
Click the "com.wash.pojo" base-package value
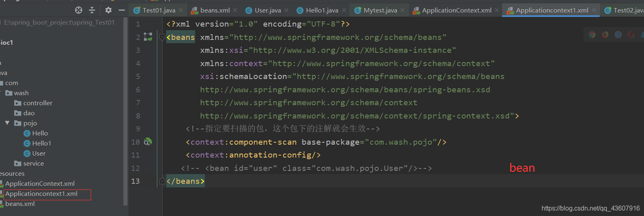400,142
